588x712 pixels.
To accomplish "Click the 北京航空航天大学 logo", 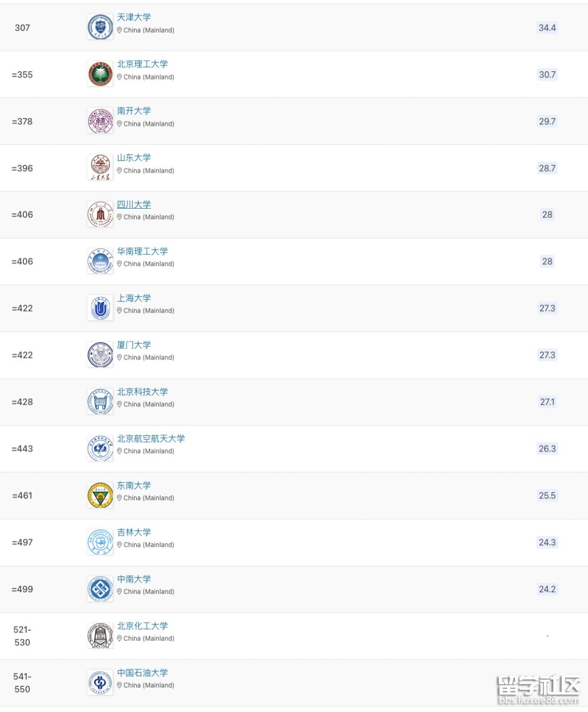I will 100,449.
